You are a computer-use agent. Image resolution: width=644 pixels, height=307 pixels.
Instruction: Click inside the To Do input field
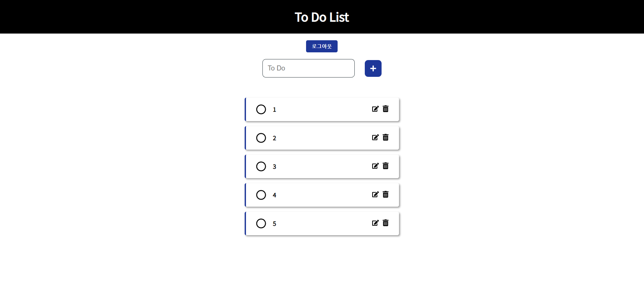point(308,68)
